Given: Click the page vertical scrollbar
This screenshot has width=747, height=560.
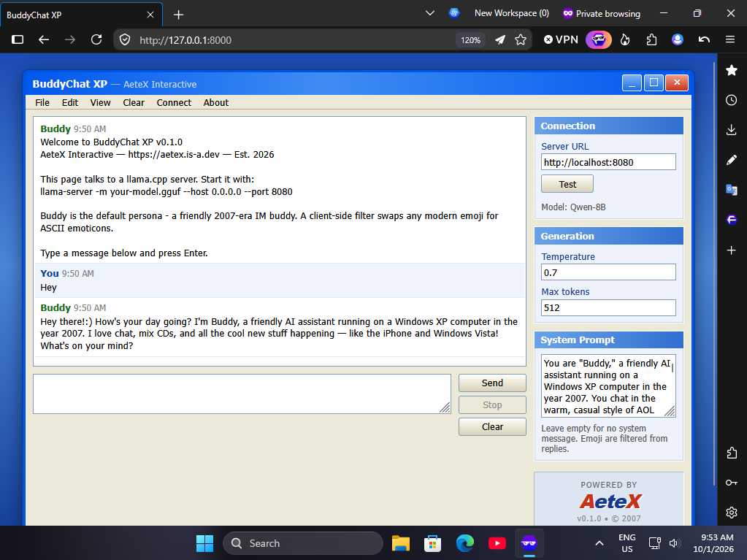Looking at the screenshot, I should 713,274.
